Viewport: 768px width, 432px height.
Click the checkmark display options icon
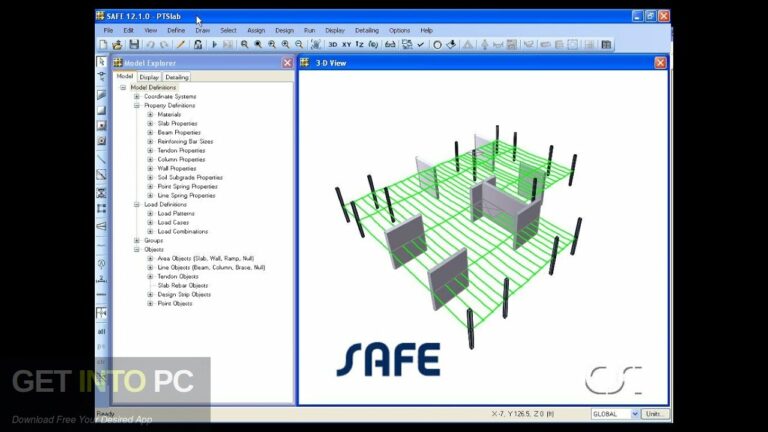[x=421, y=45]
